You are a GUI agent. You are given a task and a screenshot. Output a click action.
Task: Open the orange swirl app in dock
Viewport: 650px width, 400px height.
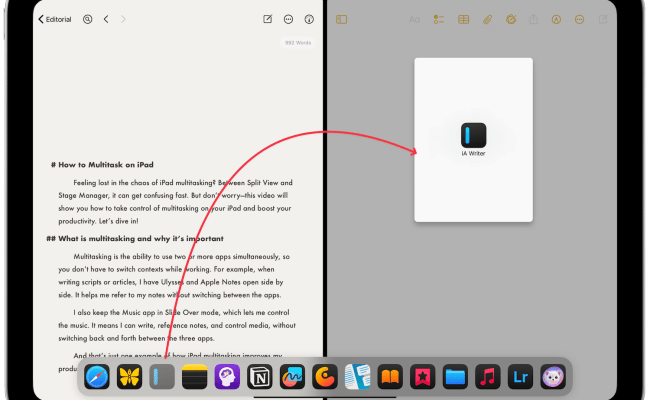(325, 377)
